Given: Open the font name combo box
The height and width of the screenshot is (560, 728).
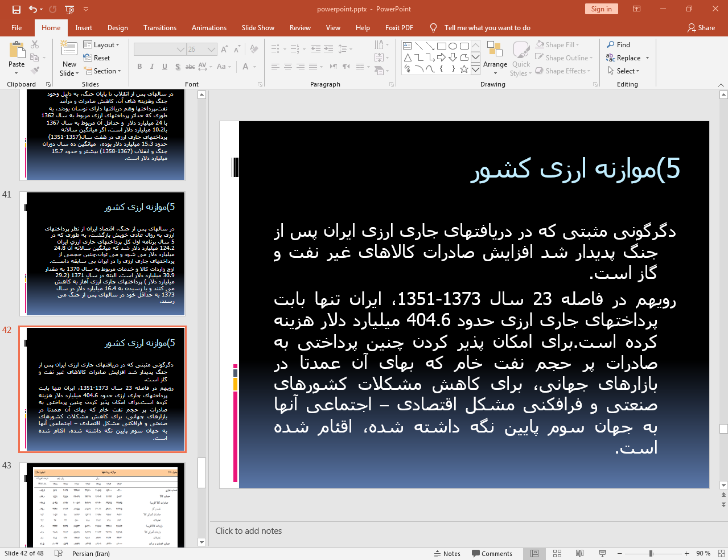Looking at the screenshot, I should pos(160,50).
